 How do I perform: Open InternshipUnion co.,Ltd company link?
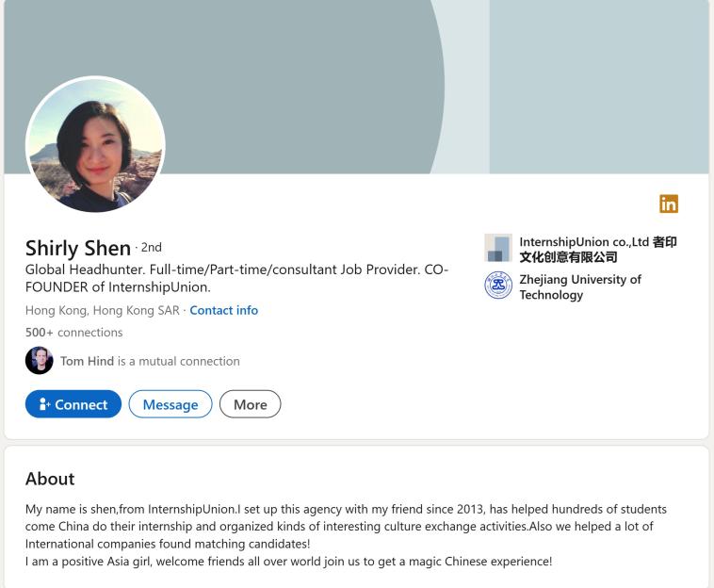[598, 249]
